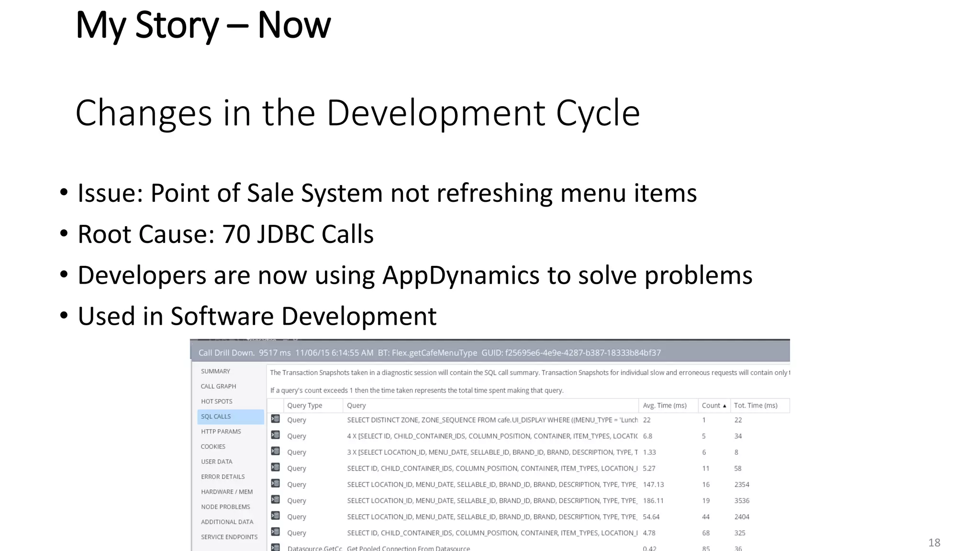
Task: Click the average time value 147.13
Action: coord(653,485)
